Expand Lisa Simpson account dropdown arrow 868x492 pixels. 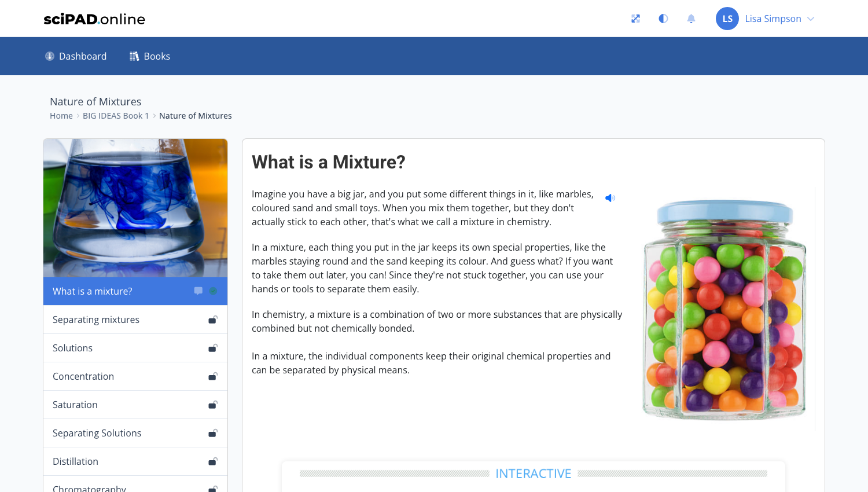[811, 19]
